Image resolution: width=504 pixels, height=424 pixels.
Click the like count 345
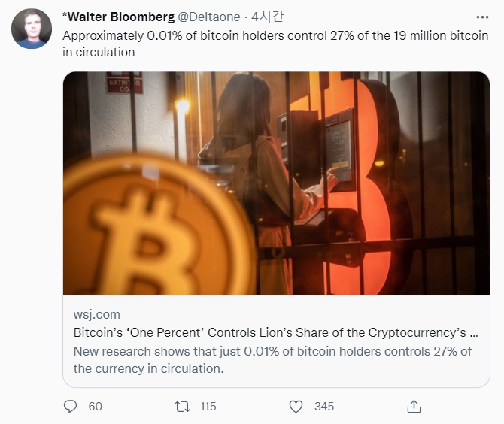tap(323, 406)
